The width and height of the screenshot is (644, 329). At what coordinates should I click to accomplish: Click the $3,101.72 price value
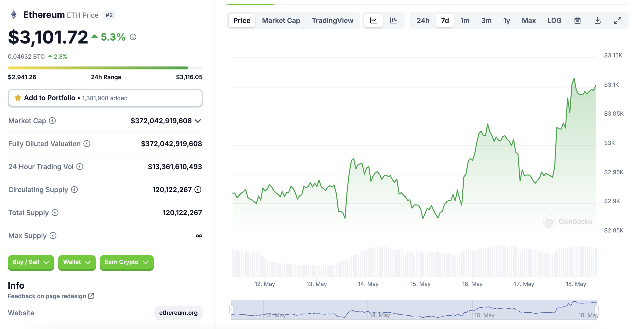click(x=48, y=37)
